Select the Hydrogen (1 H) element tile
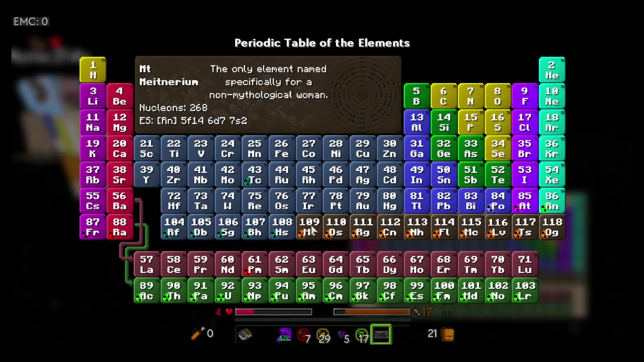Image resolution: width=644 pixels, height=362 pixels. [93, 70]
